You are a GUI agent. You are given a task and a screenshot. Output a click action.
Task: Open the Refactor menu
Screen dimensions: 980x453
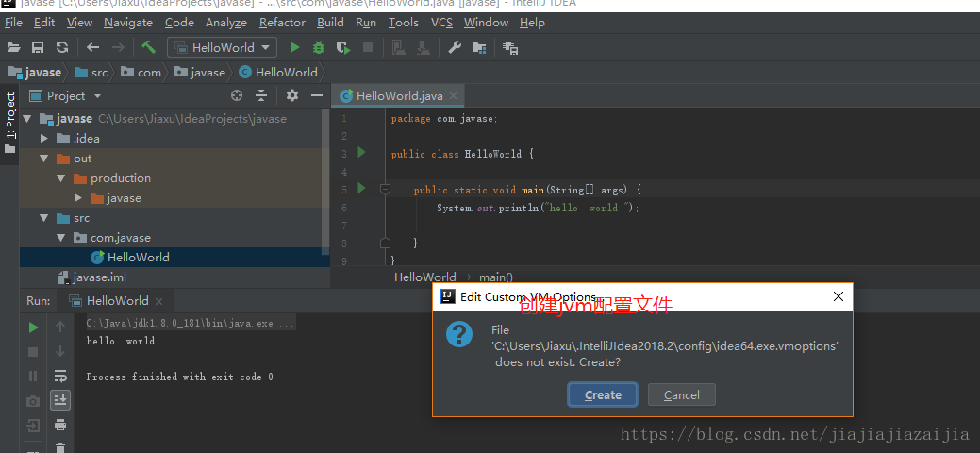[283, 23]
